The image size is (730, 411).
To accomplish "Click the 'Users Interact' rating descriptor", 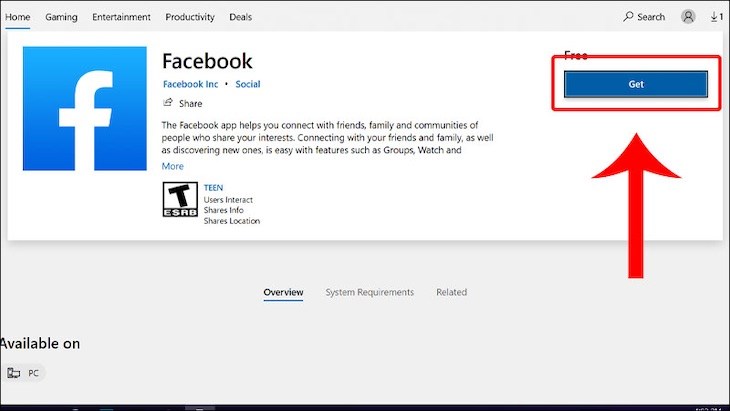I will (228, 200).
